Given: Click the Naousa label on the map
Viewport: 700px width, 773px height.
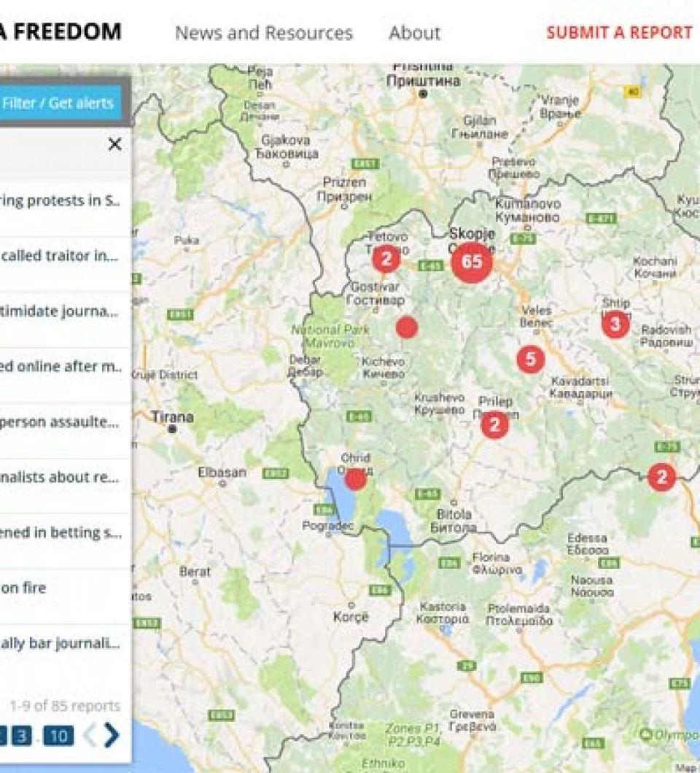Looking at the screenshot, I should (x=592, y=586).
